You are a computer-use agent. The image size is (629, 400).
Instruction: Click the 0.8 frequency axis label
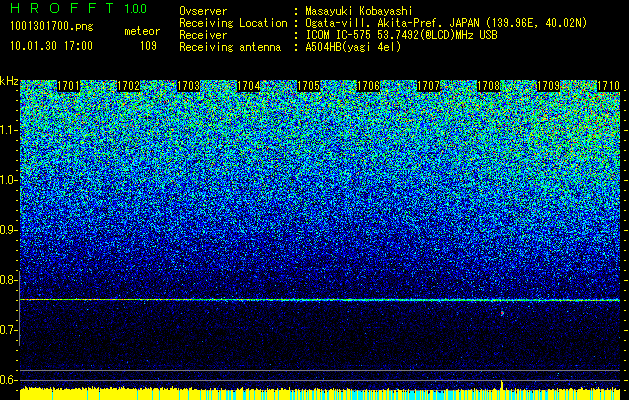(8, 280)
